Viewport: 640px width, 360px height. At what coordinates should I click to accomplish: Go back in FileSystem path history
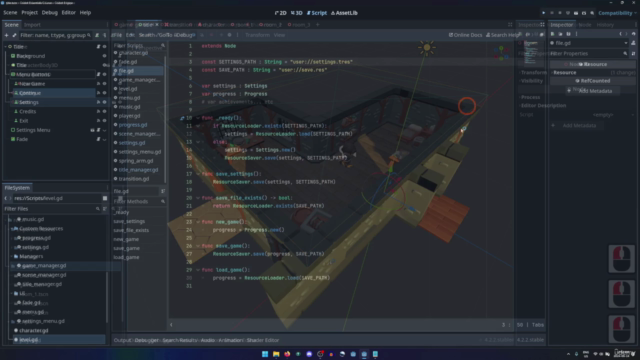click(6, 198)
